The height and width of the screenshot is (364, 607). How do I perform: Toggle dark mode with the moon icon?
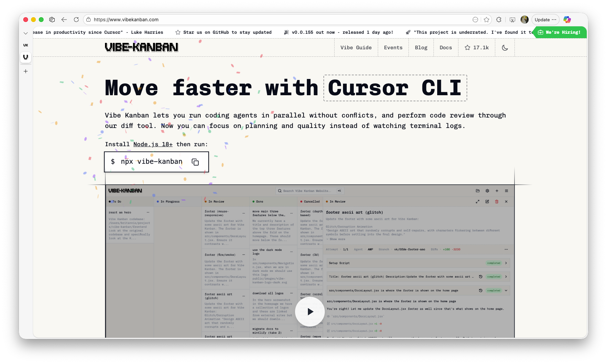point(505,48)
